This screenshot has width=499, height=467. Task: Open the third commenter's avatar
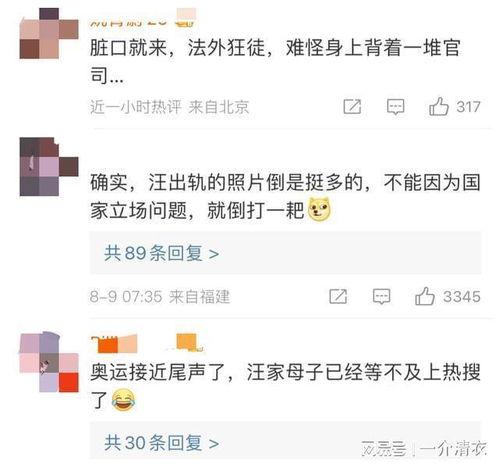click(49, 362)
